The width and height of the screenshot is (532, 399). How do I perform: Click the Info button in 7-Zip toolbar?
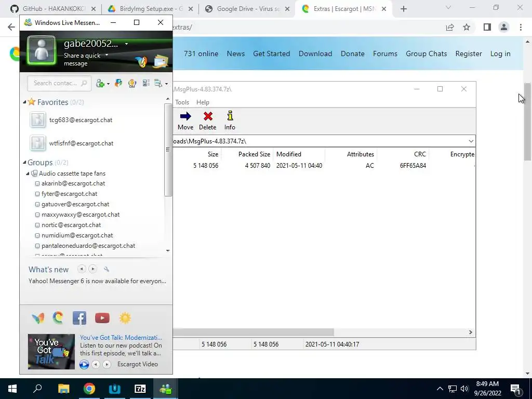[x=230, y=121]
